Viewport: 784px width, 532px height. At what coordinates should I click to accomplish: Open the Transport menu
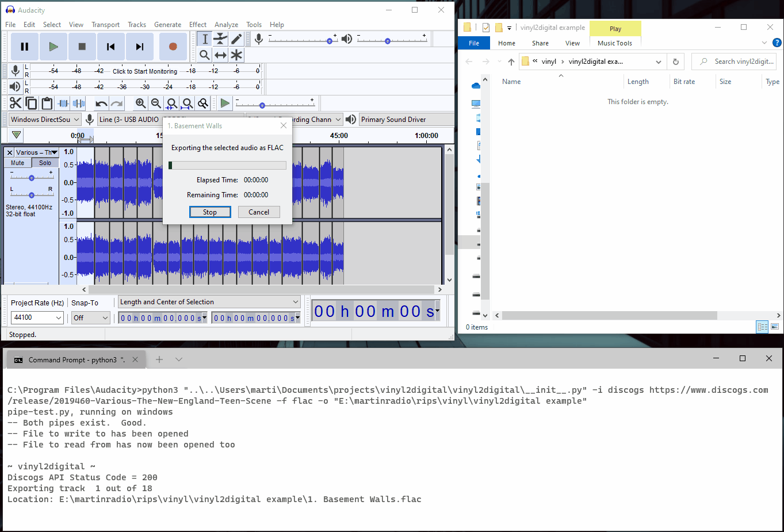[x=105, y=25]
